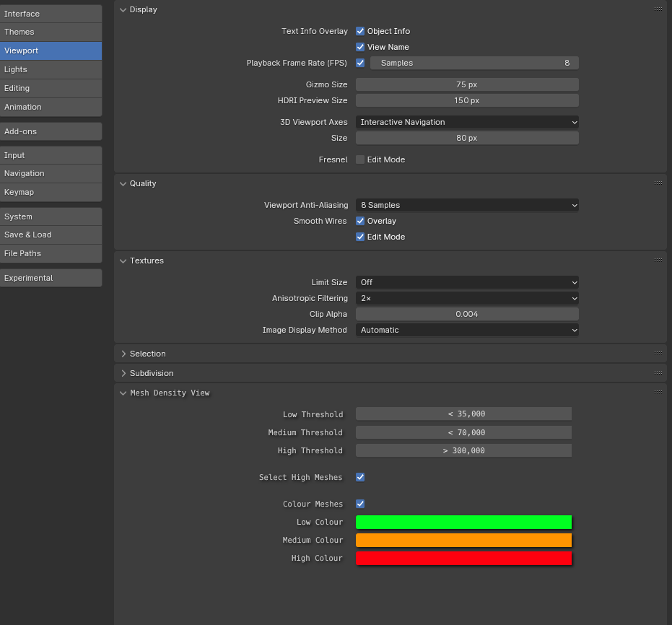Click the Low Threshold field
This screenshot has width=672, height=625.
pyautogui.click(x=463, y=414)
